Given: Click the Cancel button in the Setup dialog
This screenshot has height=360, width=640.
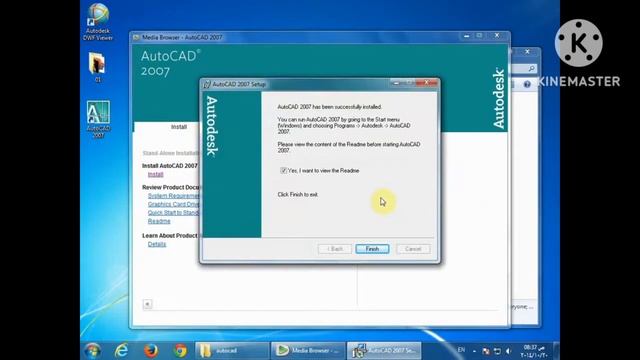Looking at the screenshot, I should pos(413,249).
